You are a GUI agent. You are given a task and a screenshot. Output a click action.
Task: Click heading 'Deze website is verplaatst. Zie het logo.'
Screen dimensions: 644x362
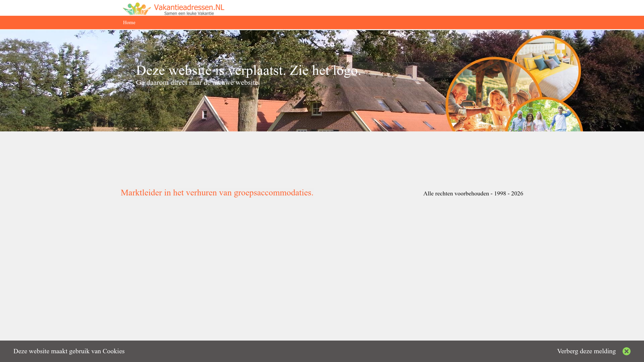tap(248, 71)
